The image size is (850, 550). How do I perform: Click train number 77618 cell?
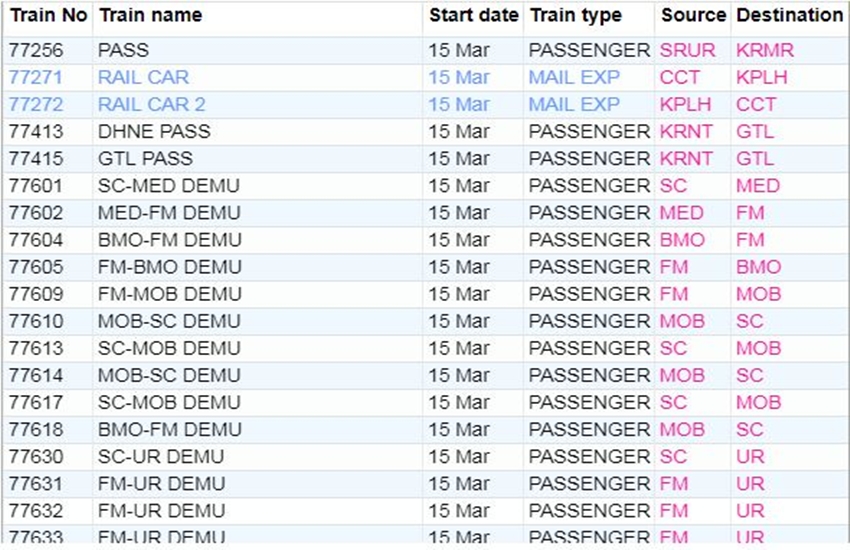coord(35,430)
